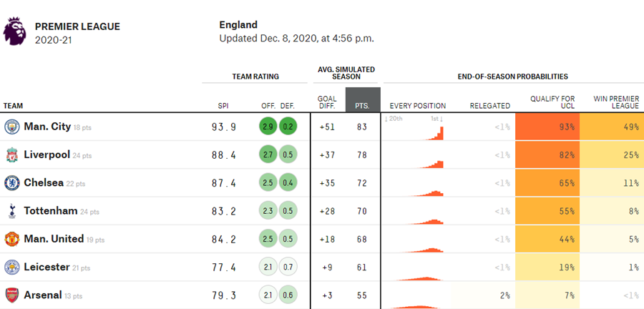Click the Tottenham cockerel crest
The width and height of the screenshot is (644, 309).
12,211
